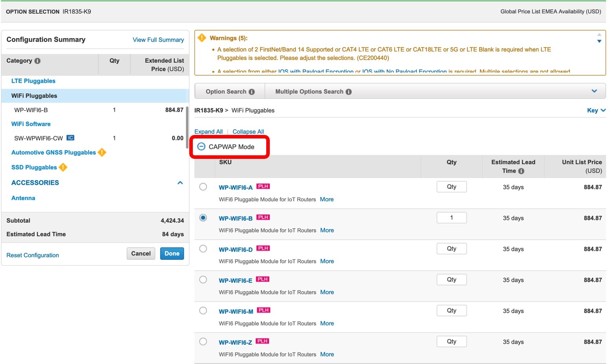The image size is (613, 364).
Task: Click the Option Search info icon
Action: [252, 92]
